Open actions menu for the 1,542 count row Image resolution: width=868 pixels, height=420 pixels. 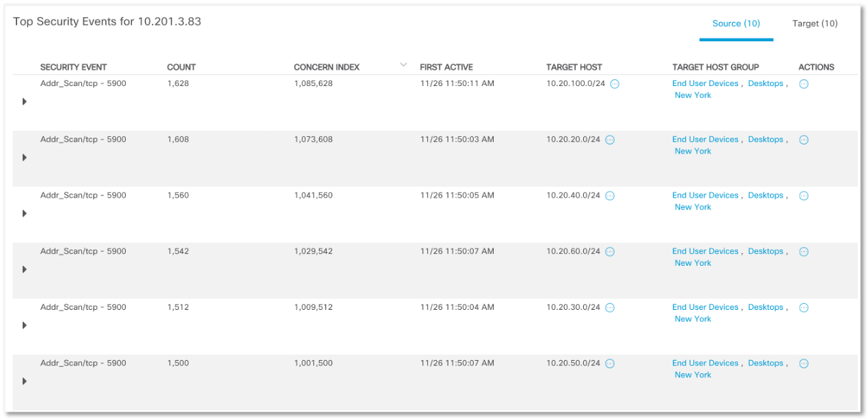[x=803, y=251]
